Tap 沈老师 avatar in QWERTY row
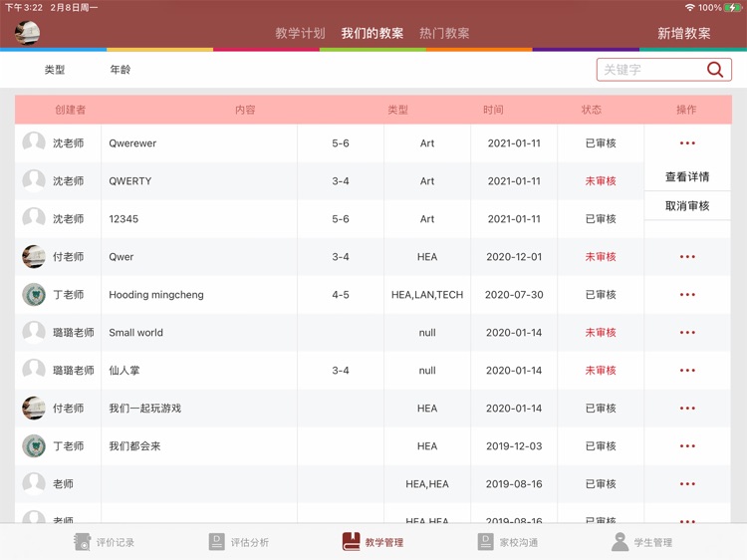Image resolution: width=747 pixels, height=560 pixels. tap(34, 181)
